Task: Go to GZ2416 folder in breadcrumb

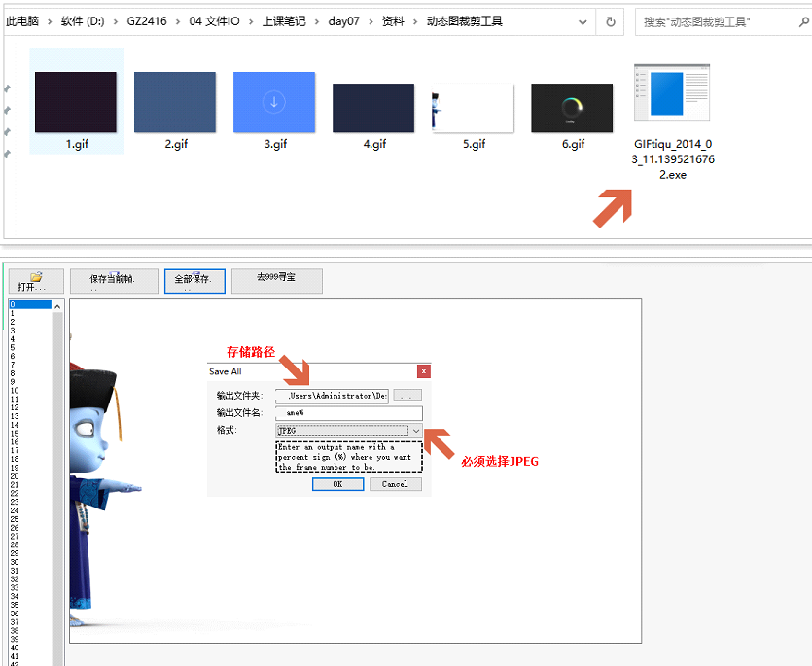Action: [x=147, y=21]
